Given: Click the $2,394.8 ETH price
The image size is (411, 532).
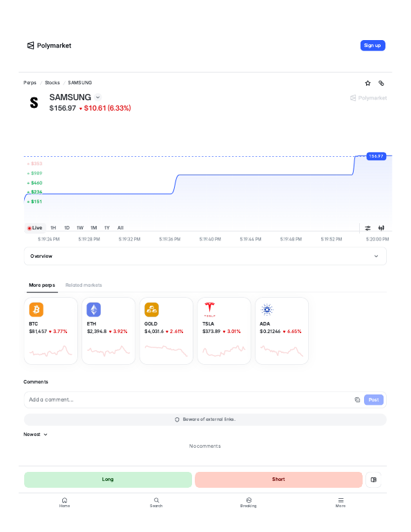Looking at the screenshot, I should click(x=97, y=332).
